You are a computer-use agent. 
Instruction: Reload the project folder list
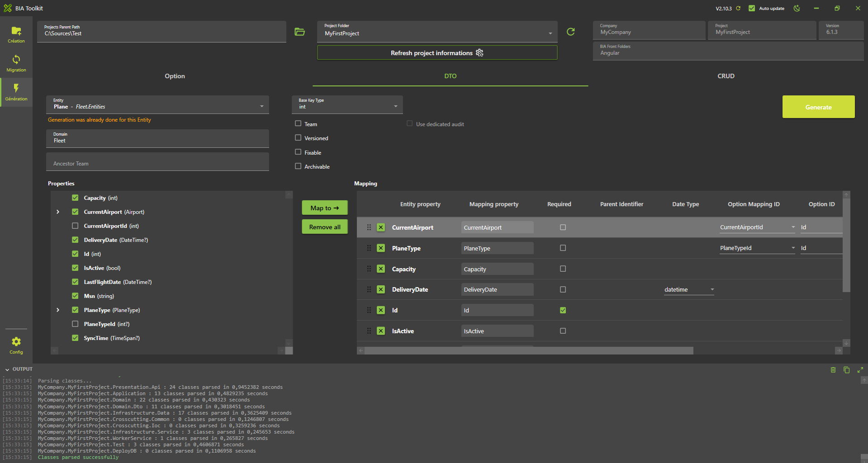tap(571, 32)
